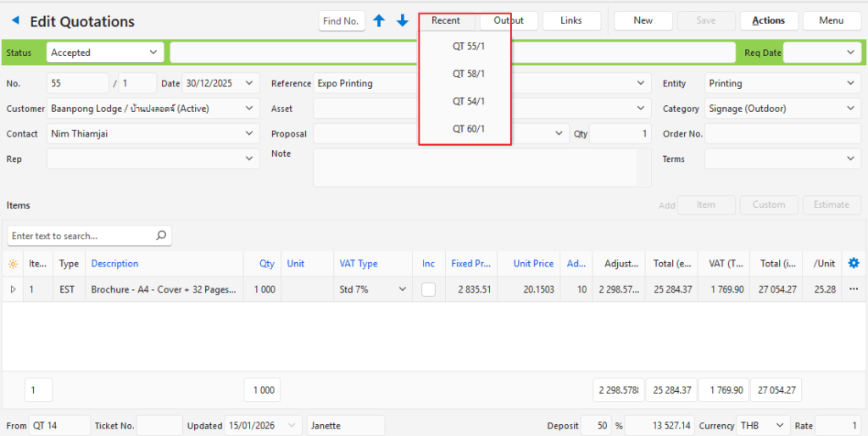Open the Actions button
868x436 pixels.
click(x=768, y=20)
